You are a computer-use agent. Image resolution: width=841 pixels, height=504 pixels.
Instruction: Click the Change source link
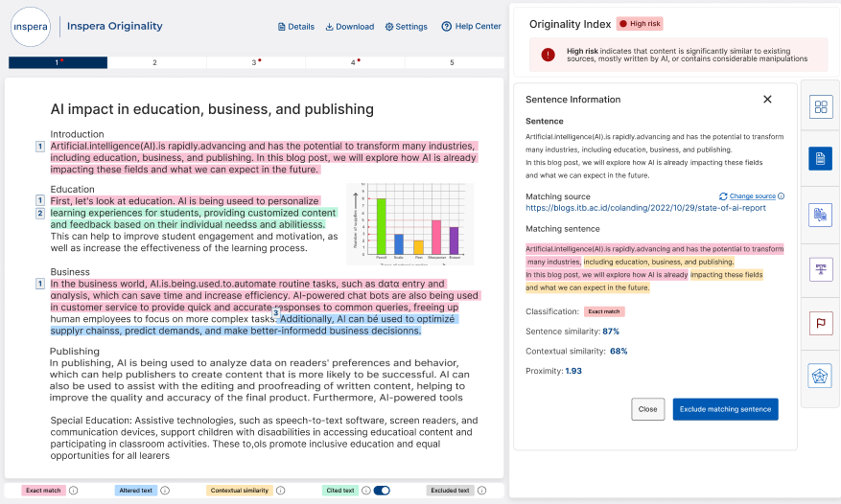753,196
